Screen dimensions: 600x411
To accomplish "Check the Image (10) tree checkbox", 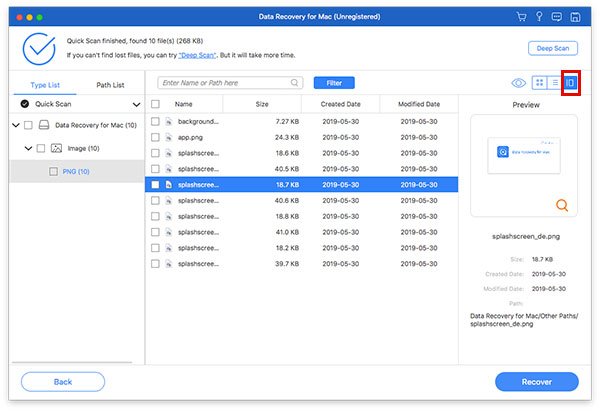I will (41, 148).
